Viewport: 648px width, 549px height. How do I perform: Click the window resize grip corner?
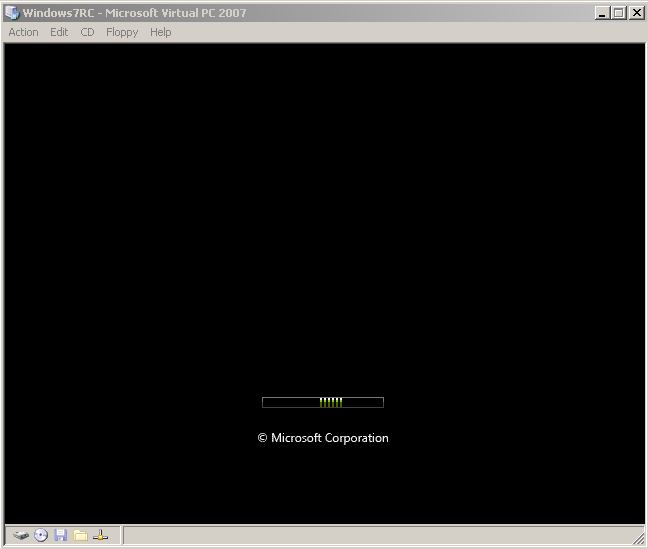tap(639, 538)
